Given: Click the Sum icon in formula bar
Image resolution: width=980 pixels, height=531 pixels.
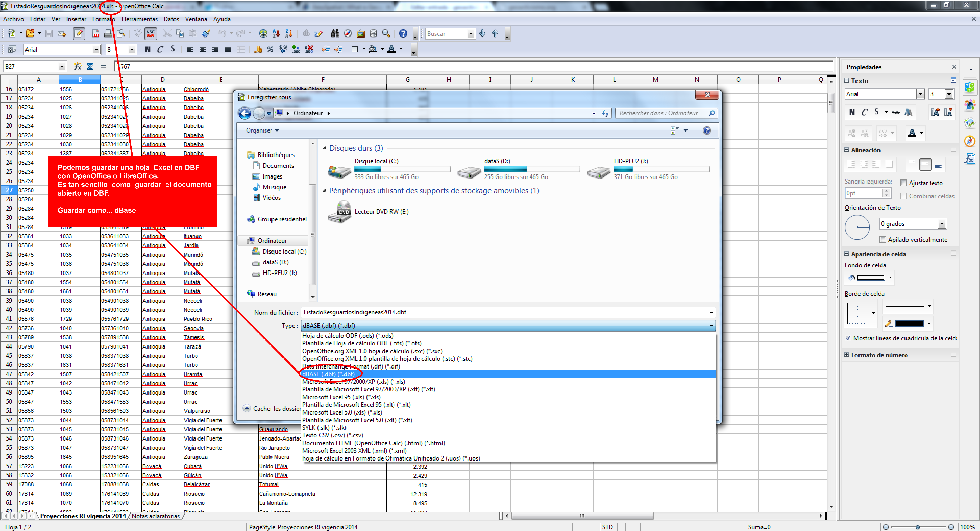Looking at the screenshot, I should tap(90, 66).
